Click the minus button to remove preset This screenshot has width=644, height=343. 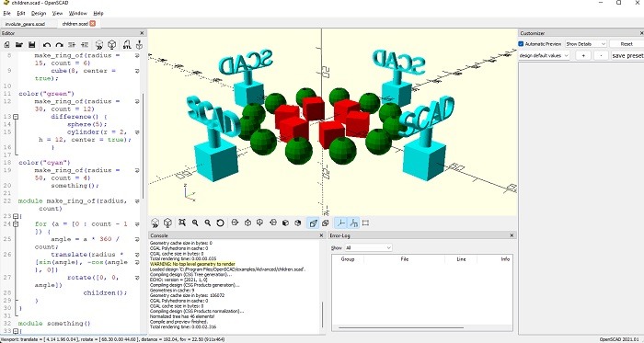coord(601,55)
